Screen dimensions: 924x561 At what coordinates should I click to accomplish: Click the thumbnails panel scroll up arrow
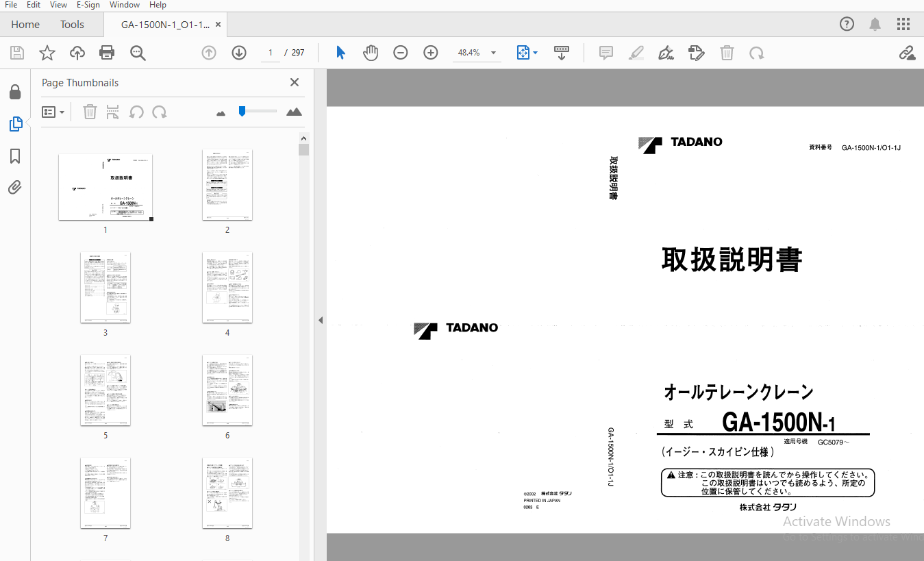tap(304, 138)
